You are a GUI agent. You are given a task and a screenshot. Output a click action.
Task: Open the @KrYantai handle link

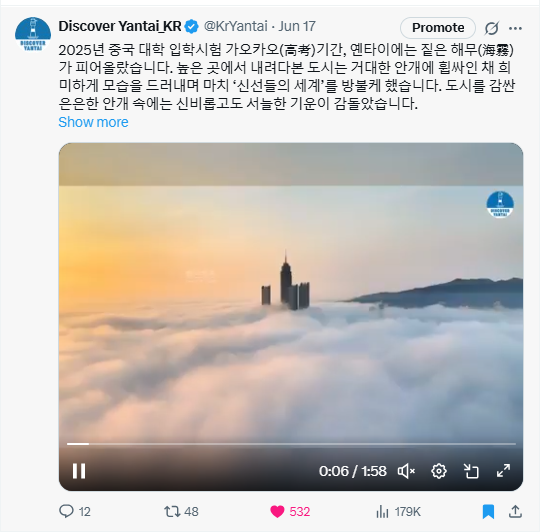point(236,26)
